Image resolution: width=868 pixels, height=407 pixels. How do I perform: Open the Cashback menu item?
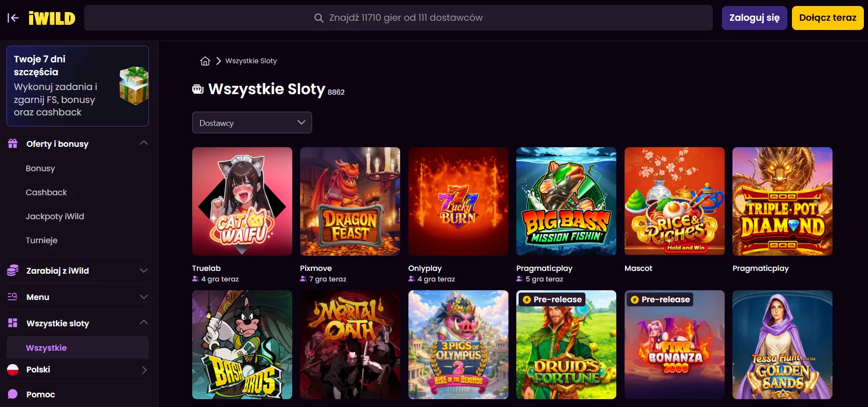[x=46, y=192]
